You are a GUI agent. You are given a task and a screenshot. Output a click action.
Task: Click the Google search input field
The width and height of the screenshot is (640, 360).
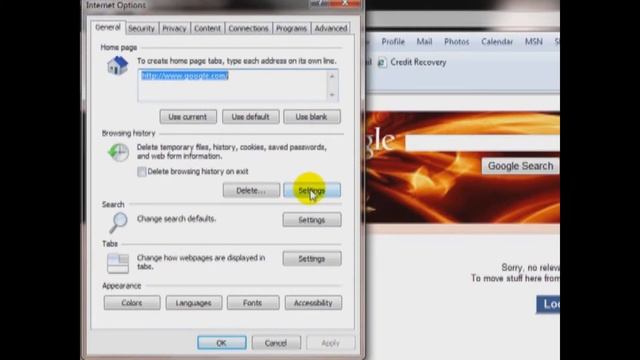pyautogui.click(x=482, y=143)
